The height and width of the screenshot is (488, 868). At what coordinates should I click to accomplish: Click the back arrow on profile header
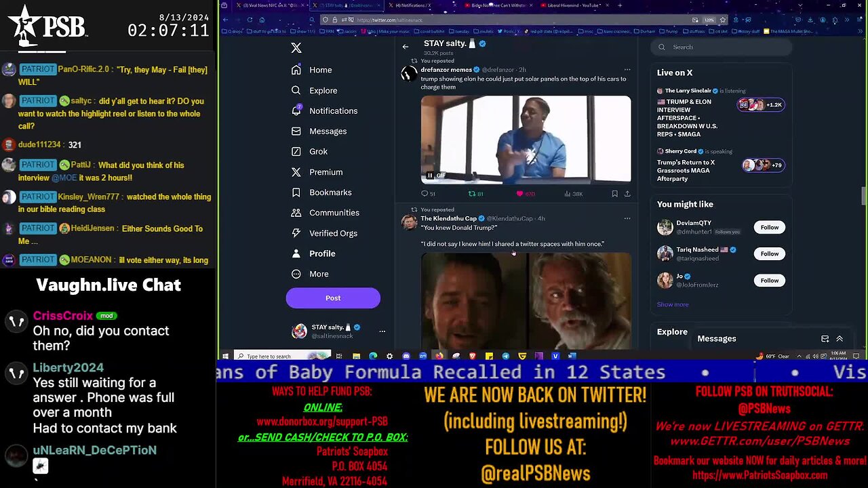pyautogui.click(x=406, y=47)
